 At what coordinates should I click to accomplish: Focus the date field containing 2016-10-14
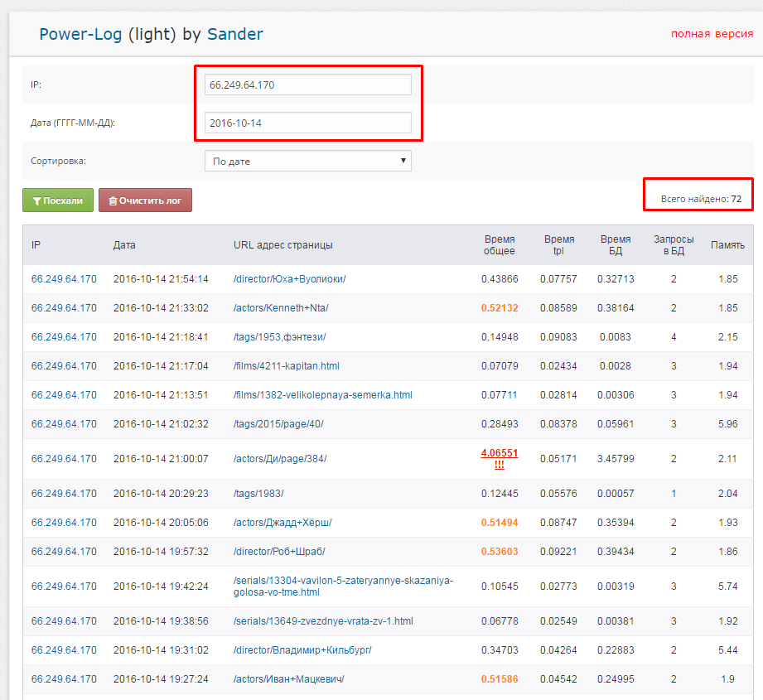point(308,123)
